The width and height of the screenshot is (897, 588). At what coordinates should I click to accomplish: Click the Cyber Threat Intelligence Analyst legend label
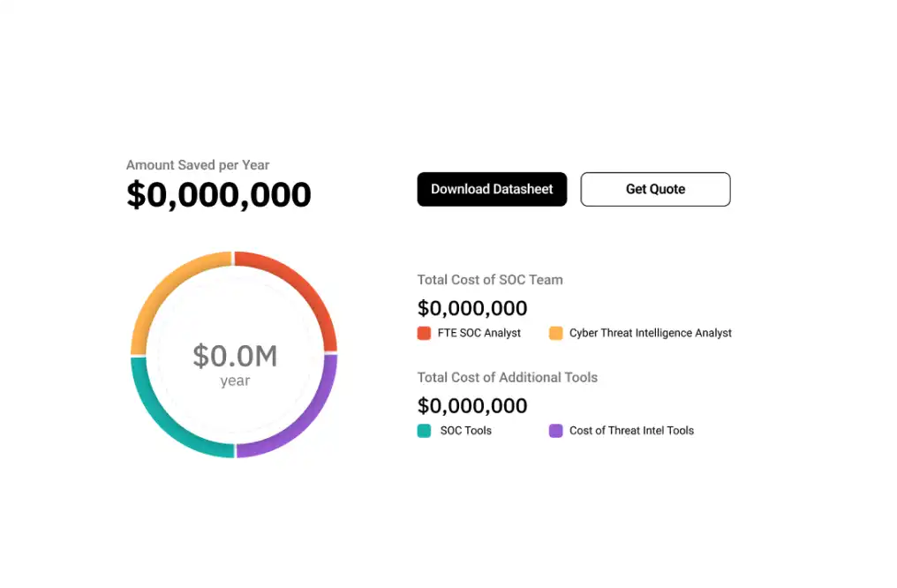tap(651, 333)
